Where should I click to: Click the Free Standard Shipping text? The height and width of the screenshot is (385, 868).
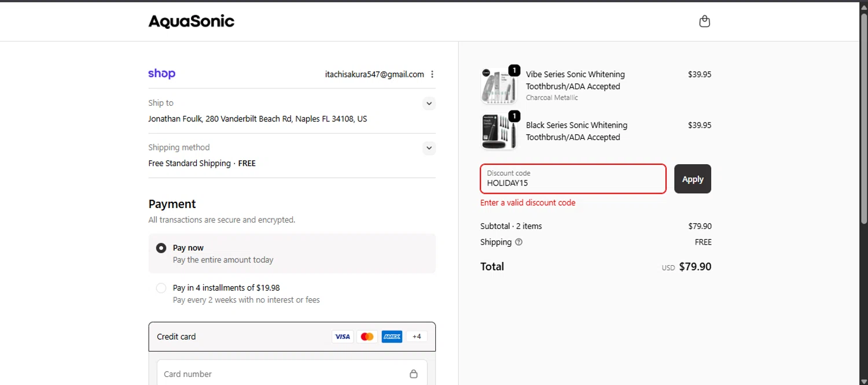tap(189, 164)
